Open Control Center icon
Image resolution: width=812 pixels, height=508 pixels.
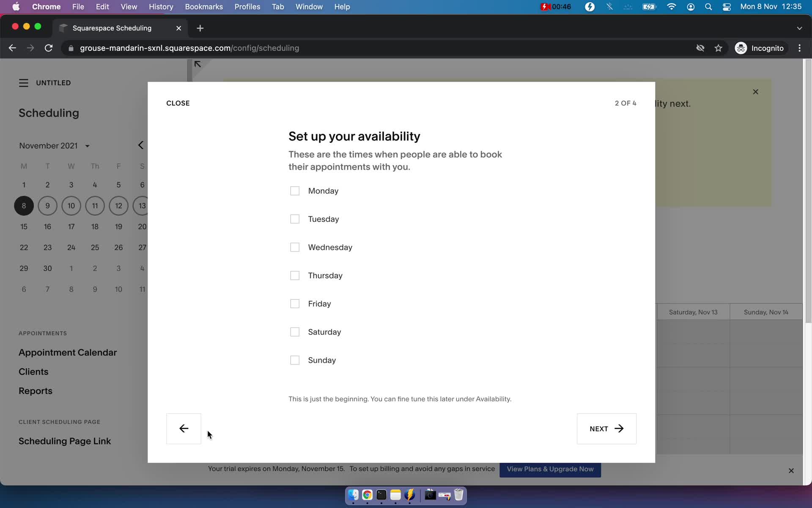(727, 7)
